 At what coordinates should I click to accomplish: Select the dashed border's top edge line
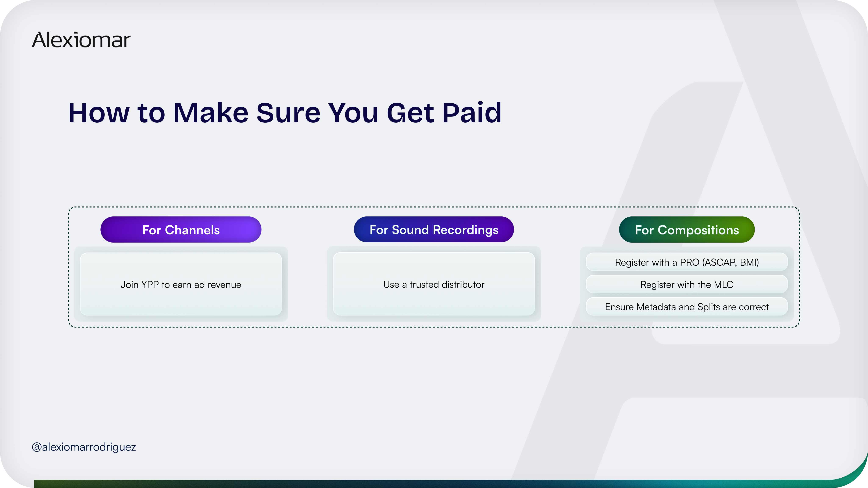434,207
